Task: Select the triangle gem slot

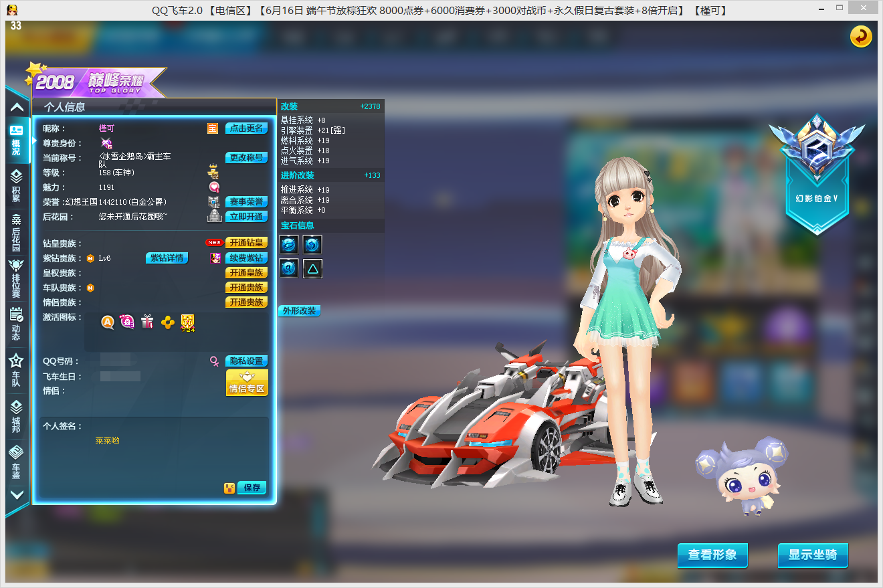Action: click(312, 268)
